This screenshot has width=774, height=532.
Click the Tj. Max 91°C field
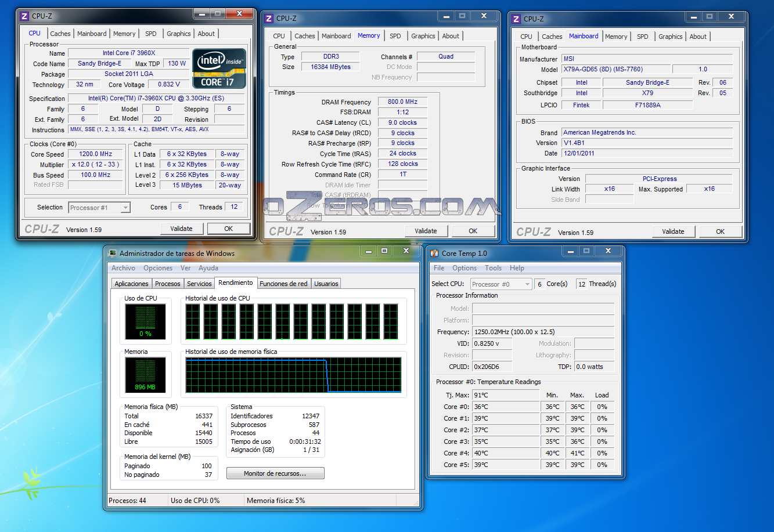(x=505, y=395)
